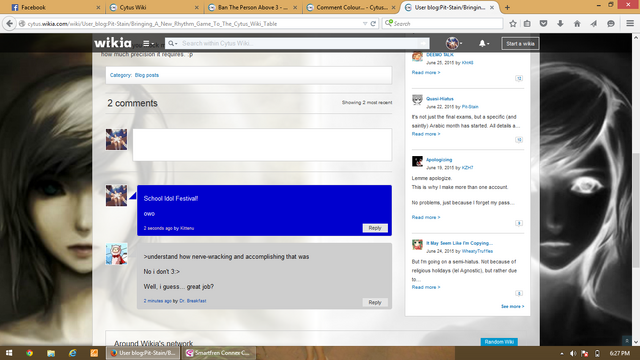Click Kittenu's avatar beside blue comment
The height and width of the screenshot is (360, 640).
pos(116,196)
